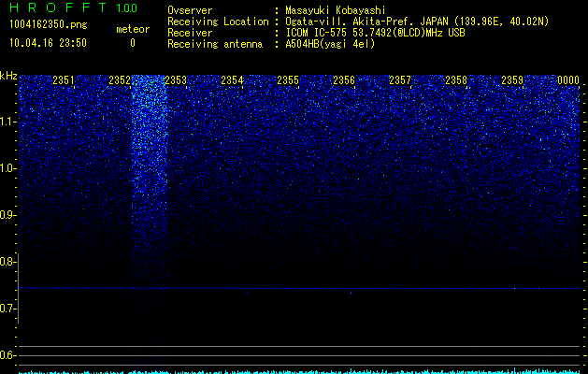The image size is (588, 374).
Task: Click the 2353 time marker
Action: [x=176, y=80]
